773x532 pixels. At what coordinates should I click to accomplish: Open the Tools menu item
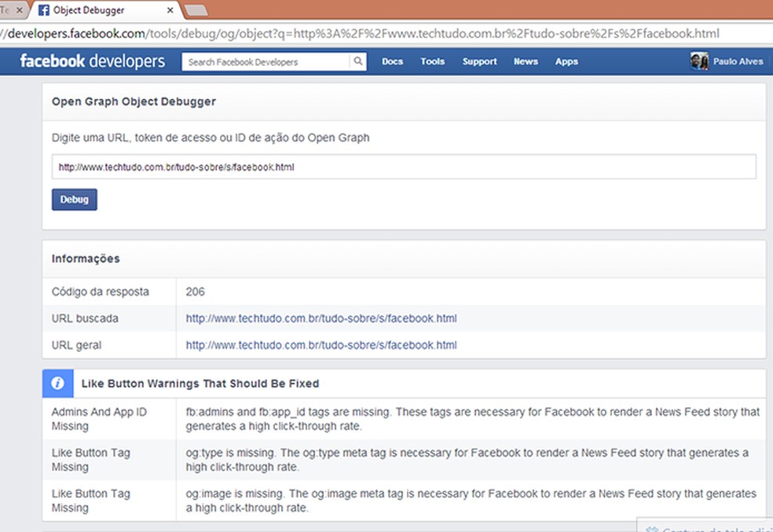[x=432, y=61]
